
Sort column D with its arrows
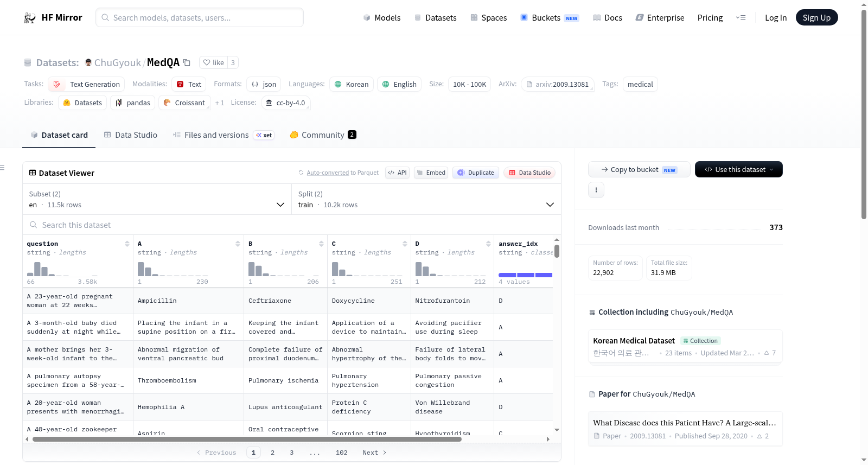click(x=488, y=244)
